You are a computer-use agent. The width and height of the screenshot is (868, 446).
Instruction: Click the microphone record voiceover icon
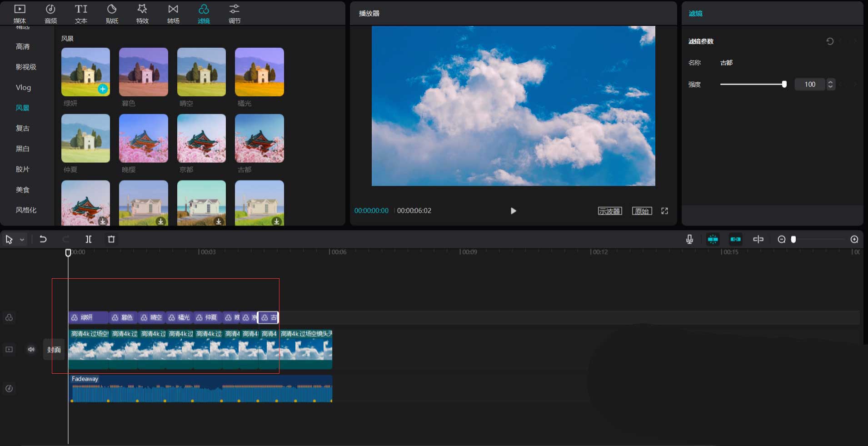(689, 239)
